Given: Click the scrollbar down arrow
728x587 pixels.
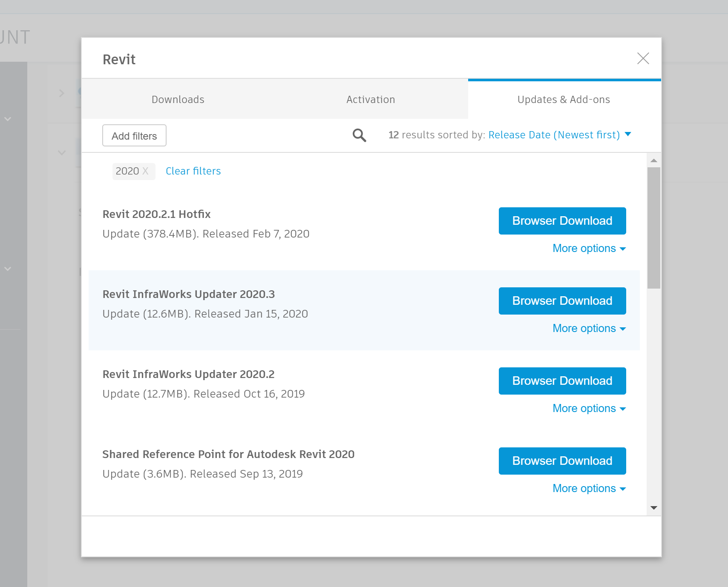Looking at the screenshot, I should 653,507.
